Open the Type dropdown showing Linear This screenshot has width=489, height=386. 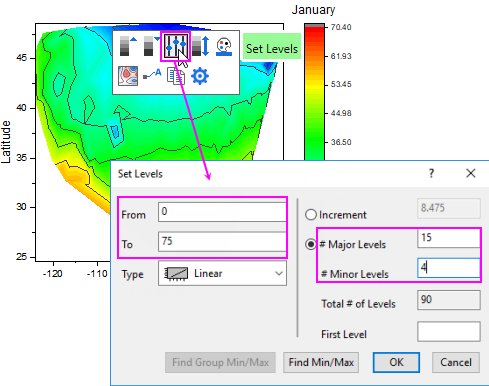pos(222,273)
